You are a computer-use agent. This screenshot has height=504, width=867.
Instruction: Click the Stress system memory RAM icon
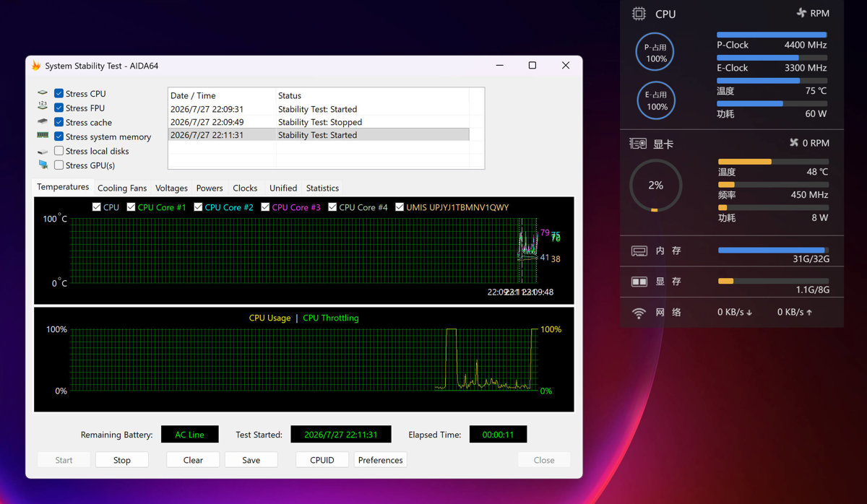(x=43, y=136)
